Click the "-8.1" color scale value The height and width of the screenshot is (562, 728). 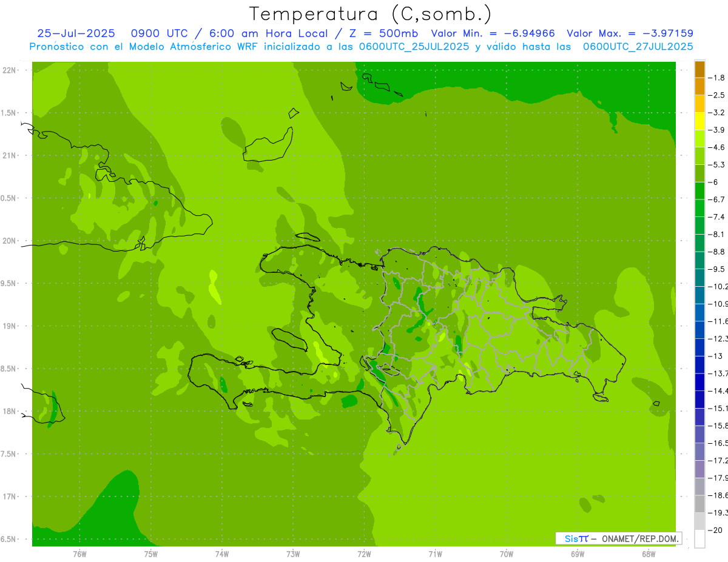(718, 234)
